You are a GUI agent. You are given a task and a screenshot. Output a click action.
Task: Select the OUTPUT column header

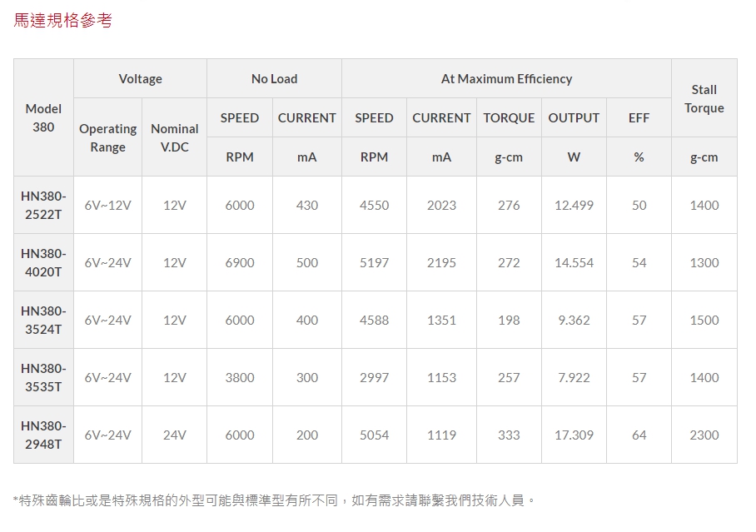click(574, 118)
